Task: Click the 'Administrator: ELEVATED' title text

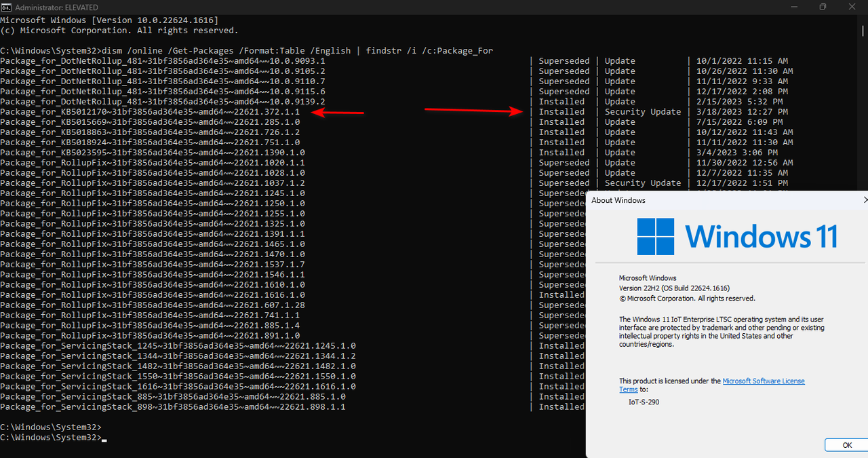Action: (x=56, y=7)
